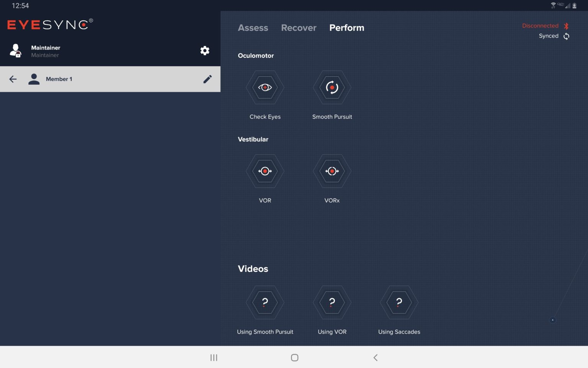Open the Check Eyes test
The width and height of the screenshot is (588, 368).
pos(265,88)
